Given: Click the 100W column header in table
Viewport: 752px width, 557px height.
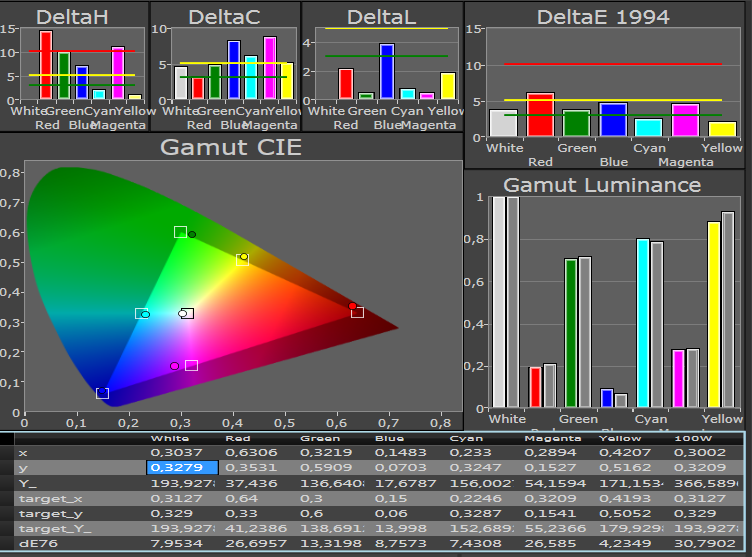Looking at the screenshot, I should pos(693,438).
